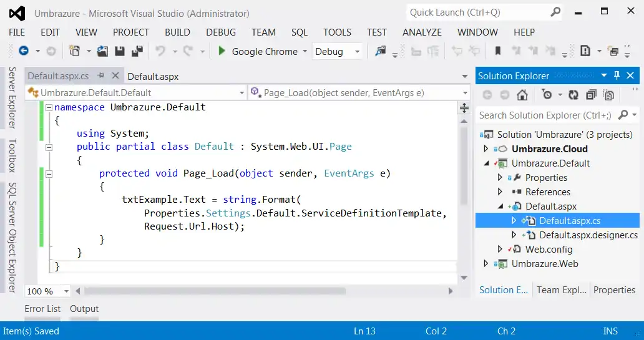Click the editor vertical scrollbar thumb
This screenshot has height=340, width=644.
pyautogui.click(x=464, y=166)
